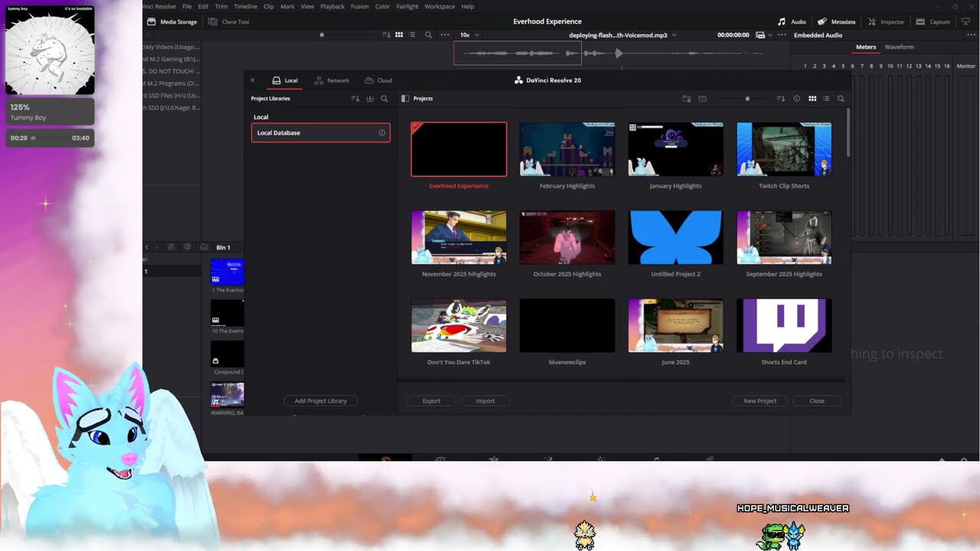Toggle the Metadata panel button

tap(836, 21)
